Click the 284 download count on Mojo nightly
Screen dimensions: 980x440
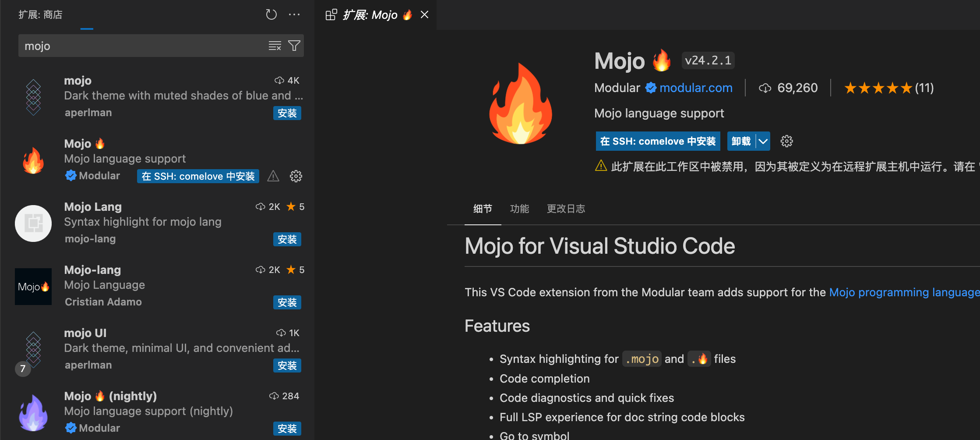tap(284, 396)
